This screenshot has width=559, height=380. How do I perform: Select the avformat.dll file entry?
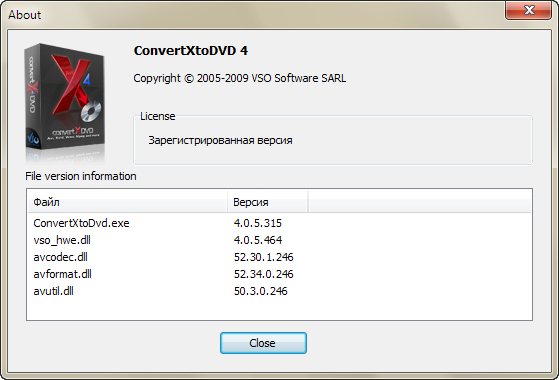coord(62,274)
